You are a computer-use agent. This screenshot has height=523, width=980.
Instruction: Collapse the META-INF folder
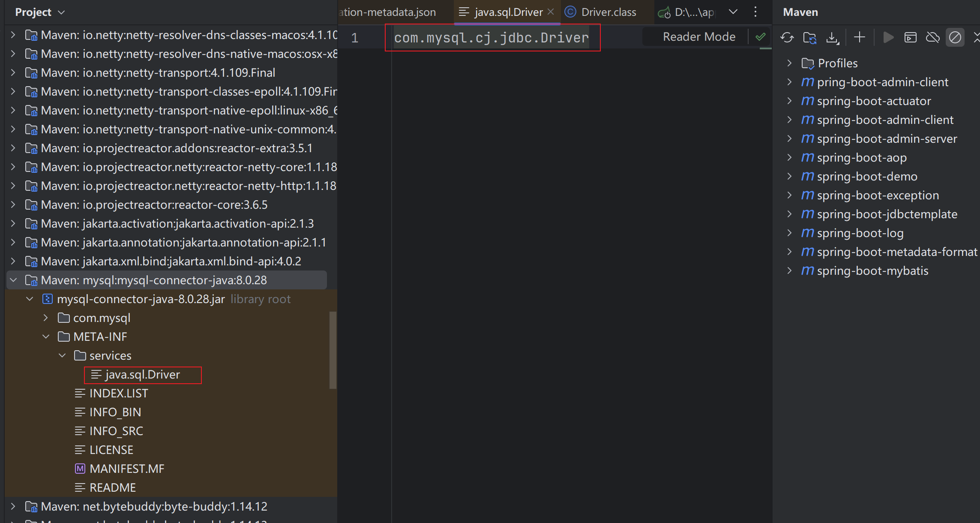46,337
